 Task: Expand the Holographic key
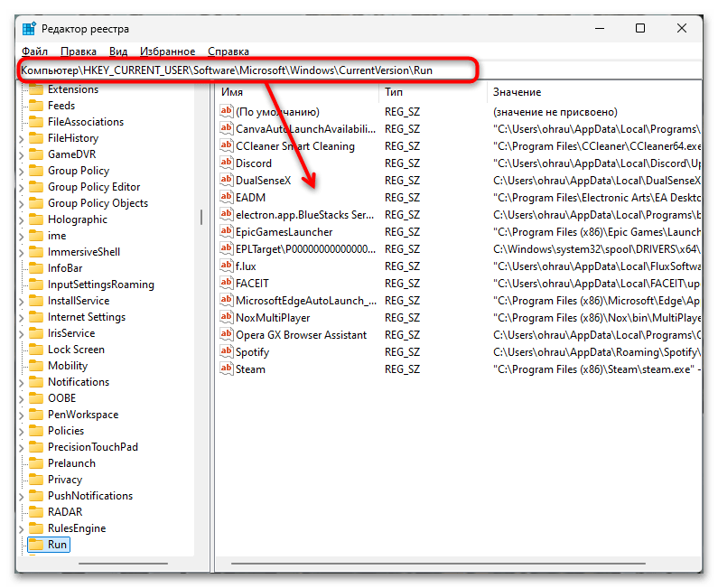(22, 219)
